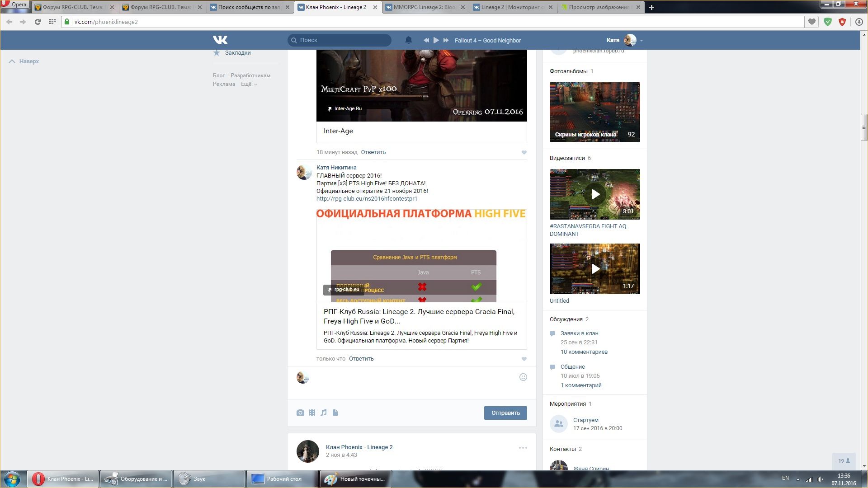Like the Inter-Age comment with heart
868x488 pixels.
pyautogui.click(x=524, y=152)
